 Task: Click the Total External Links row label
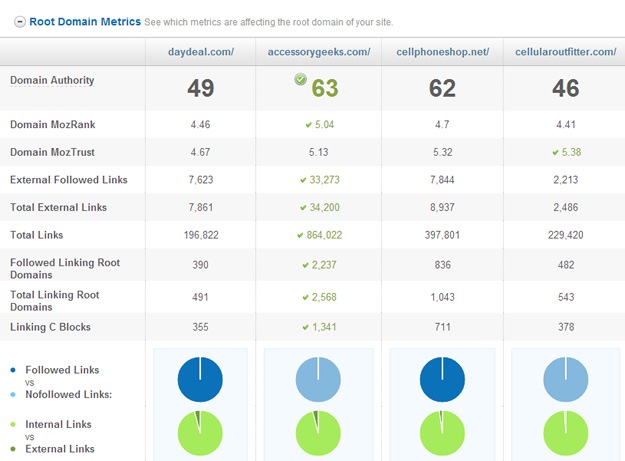coord(58,207)
